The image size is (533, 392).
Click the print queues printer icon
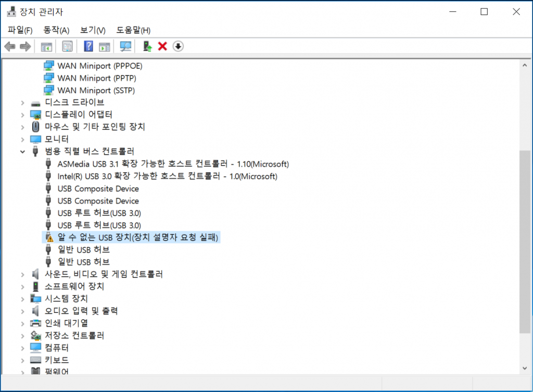click(x=36, y=323)
